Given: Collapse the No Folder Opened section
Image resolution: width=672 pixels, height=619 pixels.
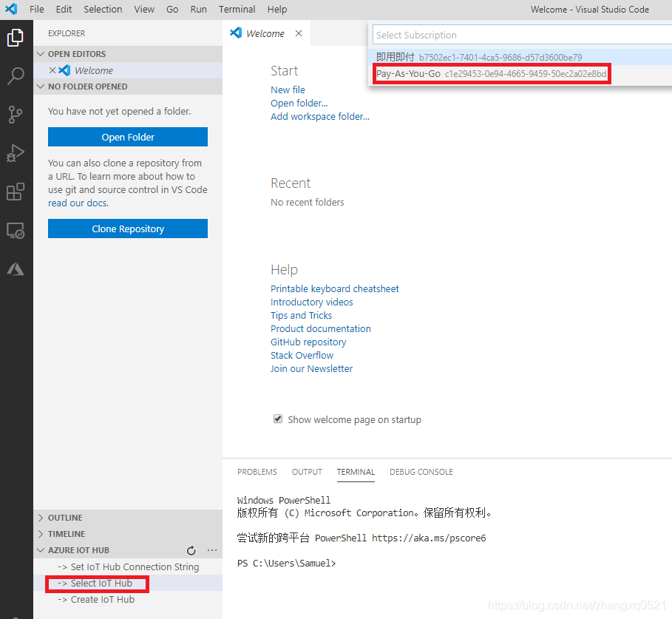Looking at the screenshot, I should [41, 87].
